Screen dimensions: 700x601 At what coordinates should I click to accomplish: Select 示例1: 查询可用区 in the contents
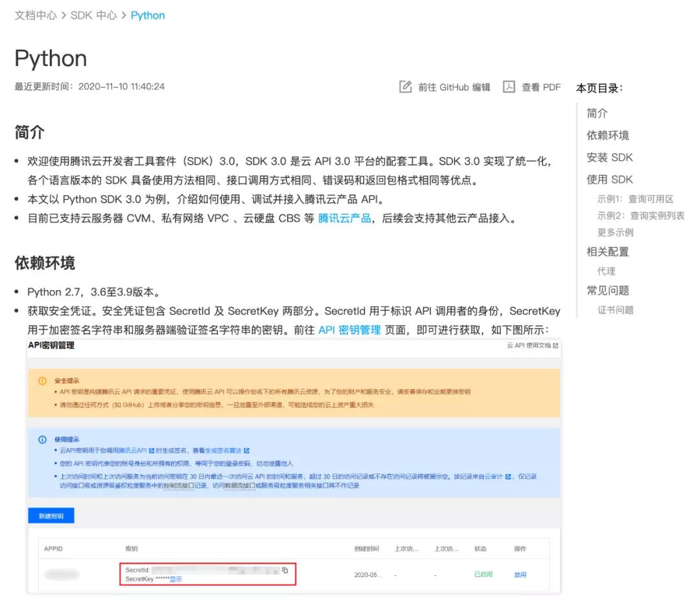pyautogui.click(x=635, y=199)
